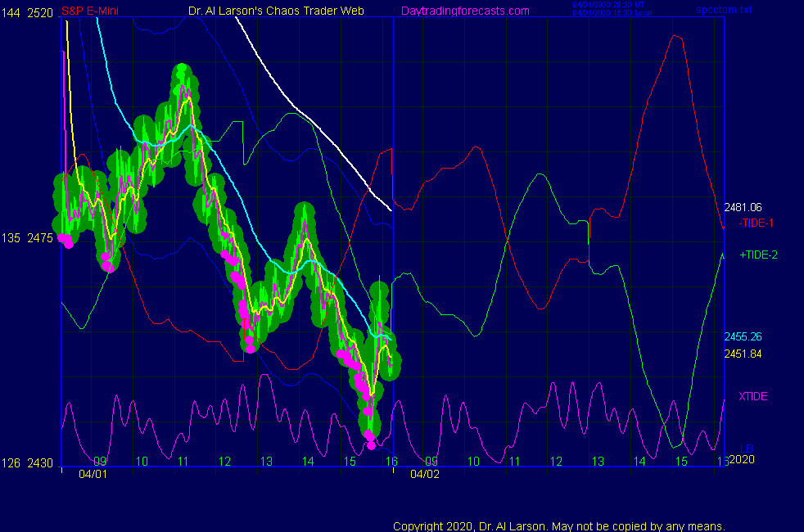This screenshot has height=532, width=804.
Task: Click the white '2481.06' price value
Action: [x=743, y=207]
